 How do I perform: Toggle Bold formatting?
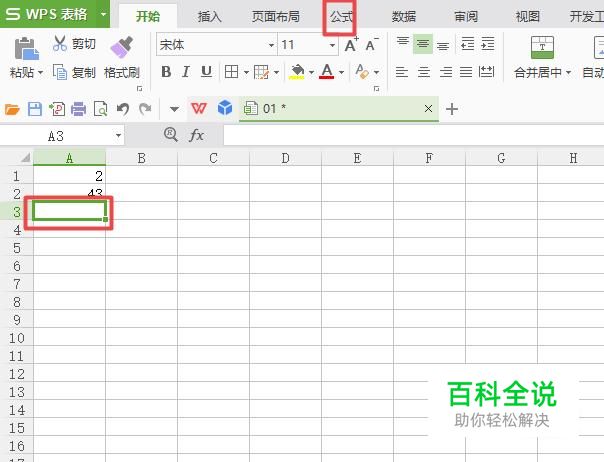(x=166, y=72)
